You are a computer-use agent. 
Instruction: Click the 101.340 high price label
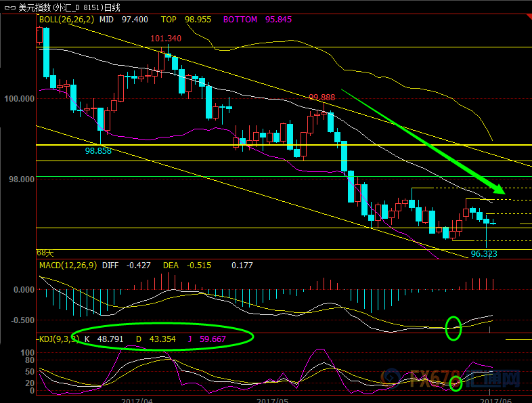pos(166,39)
